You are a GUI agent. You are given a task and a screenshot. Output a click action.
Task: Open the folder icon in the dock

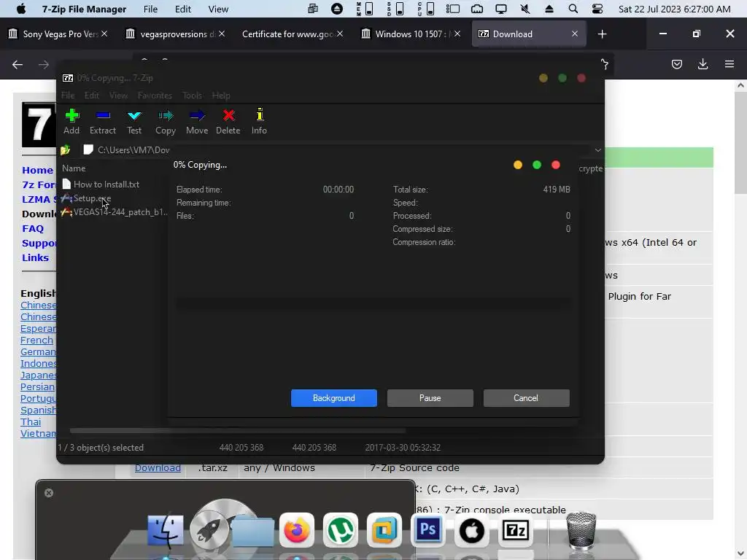[x=253, y=531]
